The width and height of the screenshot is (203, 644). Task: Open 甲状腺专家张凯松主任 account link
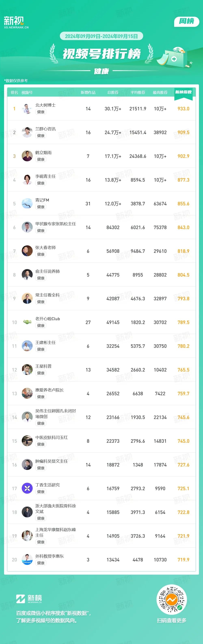pos(55,224)
